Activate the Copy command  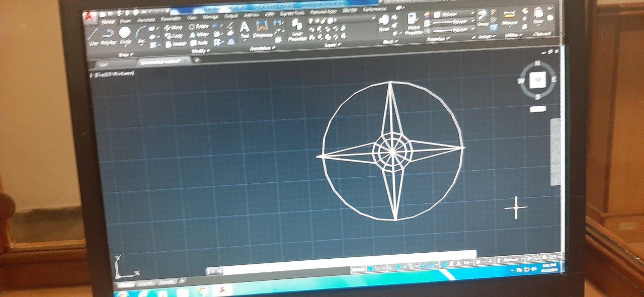[174, 36]
